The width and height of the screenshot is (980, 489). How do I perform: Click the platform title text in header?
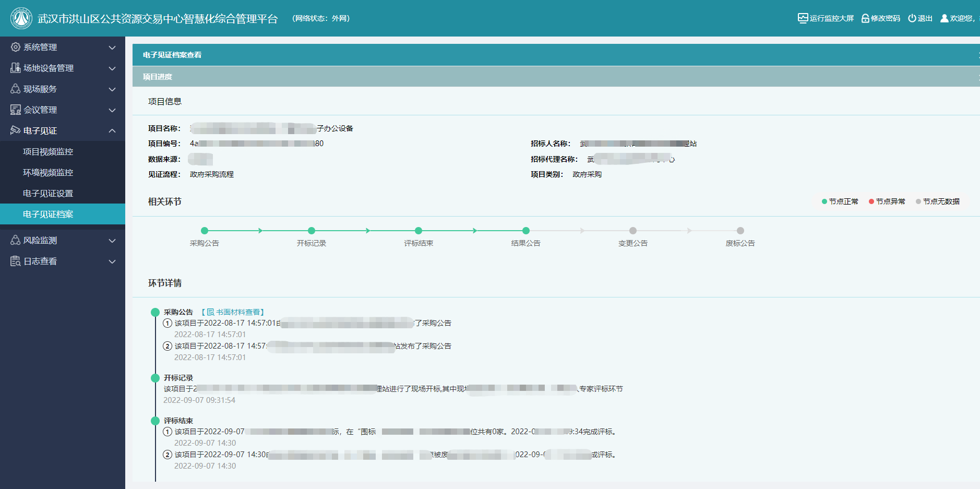pyautogui.click(x=158, y=19)
